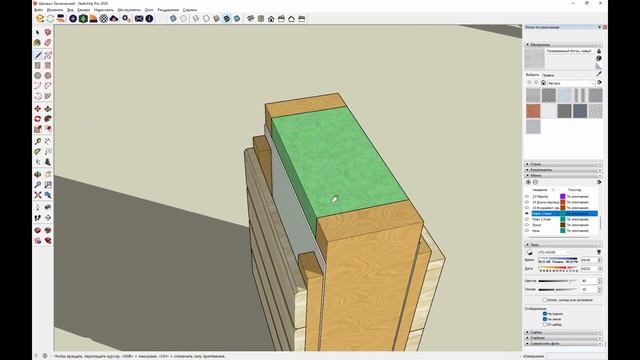Check the 'От ребер' display checkbox
Screen dimensions: 640x360
click(544, 324)
